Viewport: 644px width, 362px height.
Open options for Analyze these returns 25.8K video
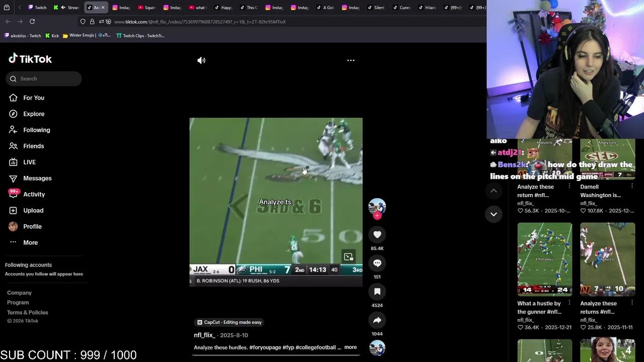(x=632, y=303)
